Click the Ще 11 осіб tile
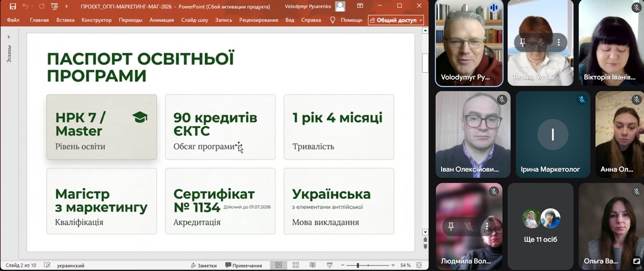The width and height of the screenshot is (644, 271). point(540,226)
